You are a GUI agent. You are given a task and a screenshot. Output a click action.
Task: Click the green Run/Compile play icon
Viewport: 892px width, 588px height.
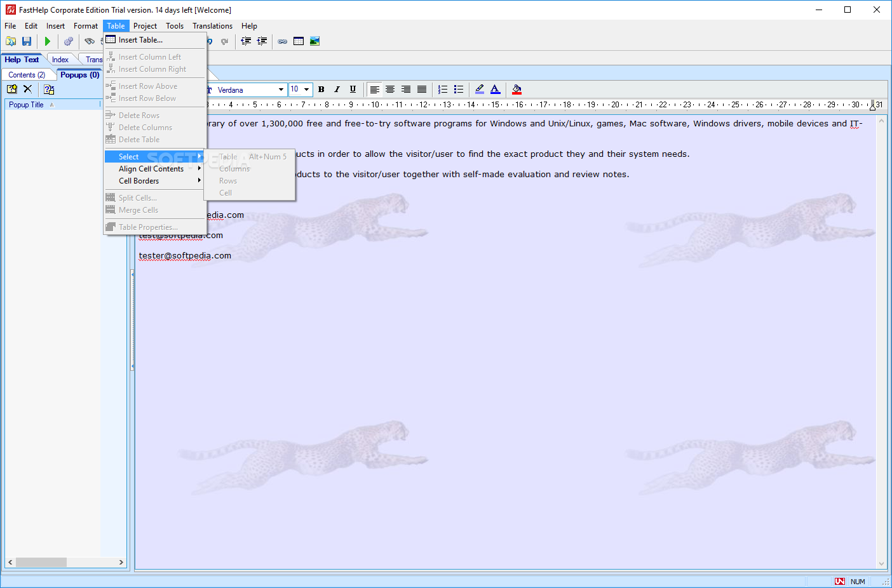pyautogui.click(x=48, y=41)
